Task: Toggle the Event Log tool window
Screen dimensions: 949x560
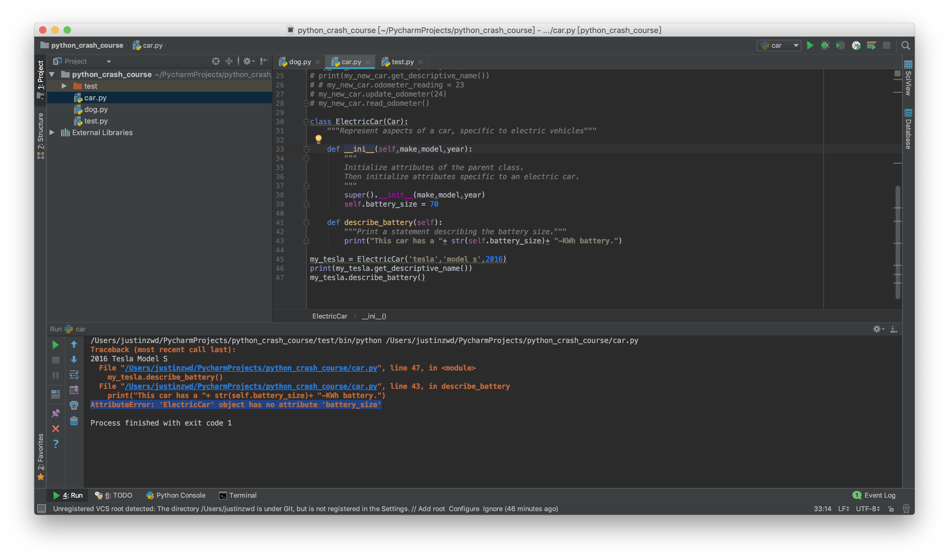Action: (x=873, y=495)
